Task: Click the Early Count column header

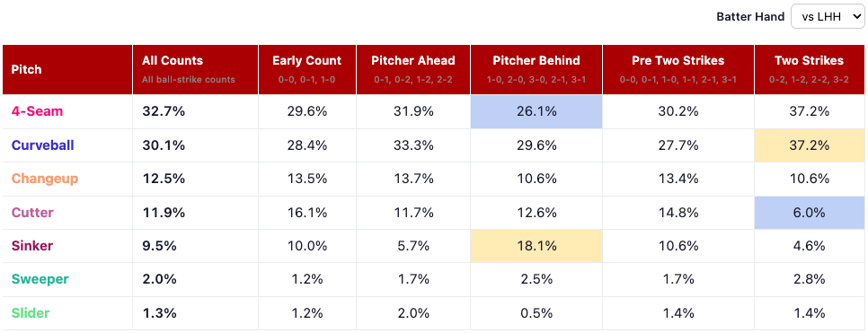Action: (306, 61)
